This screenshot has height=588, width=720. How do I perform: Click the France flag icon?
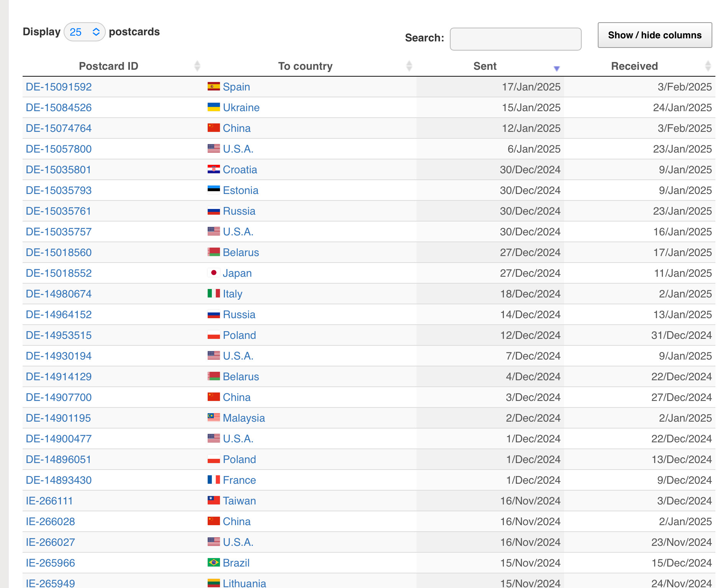tap(214, 480)
